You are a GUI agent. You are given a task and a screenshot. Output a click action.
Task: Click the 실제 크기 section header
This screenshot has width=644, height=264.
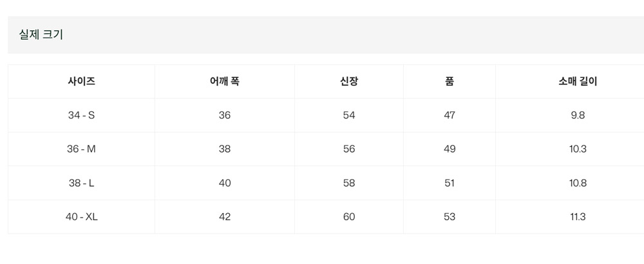(x=41, y=35)
